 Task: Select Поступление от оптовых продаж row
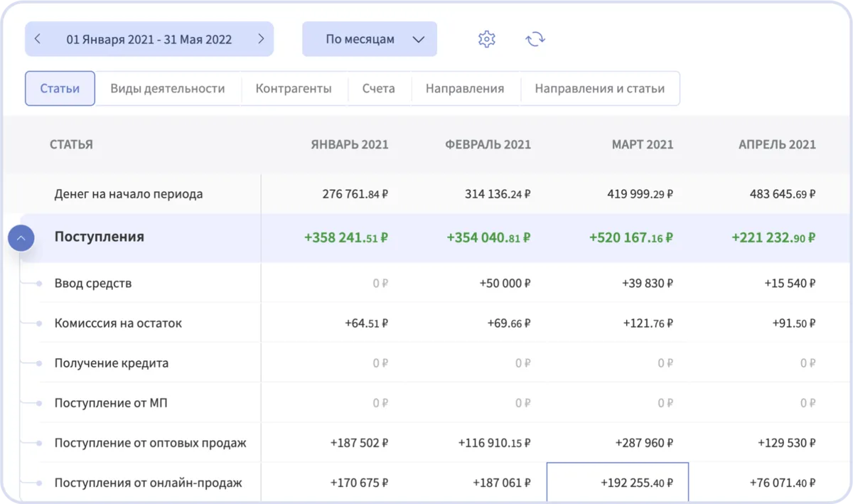(151, 443)
